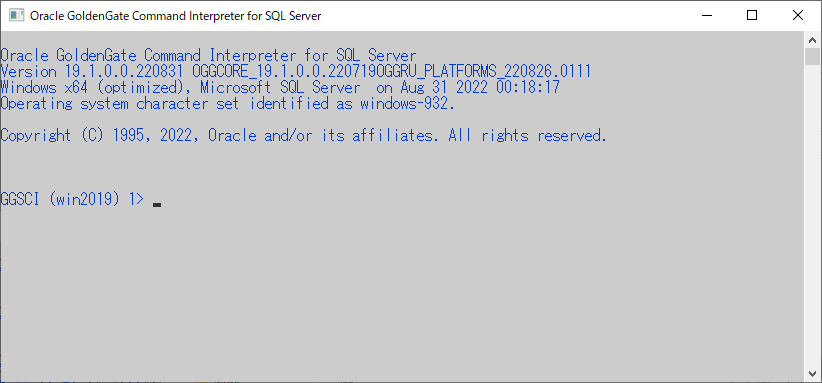Image resolution: width=822 pixels, height=383 pixels.
Task: Click the 'Version 19.1.0.0.220831' line
Action: click(296, 71)
